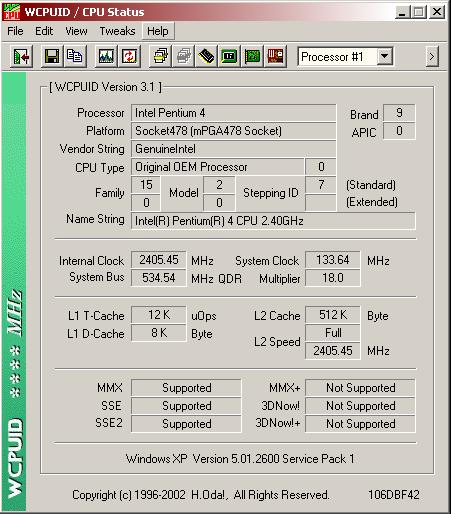Click the yellow stacked windows icon
The width and height of the screenshot is (451, 514).
(x=161, y=56)
